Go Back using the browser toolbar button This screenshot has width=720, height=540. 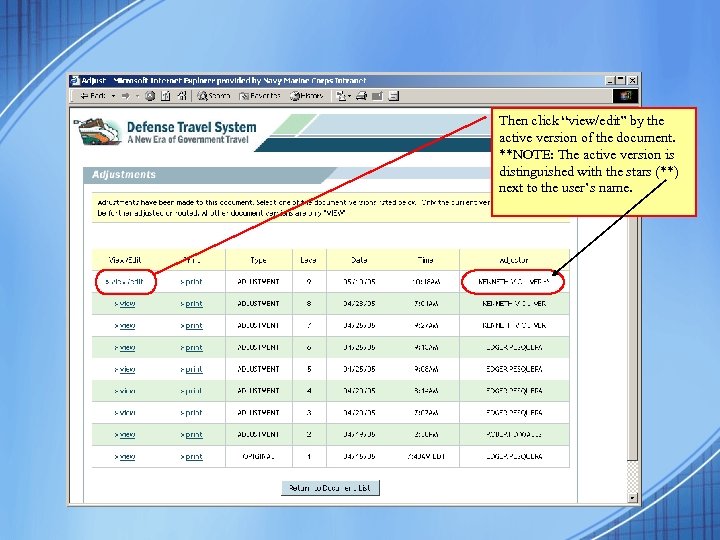click(93, 96)
